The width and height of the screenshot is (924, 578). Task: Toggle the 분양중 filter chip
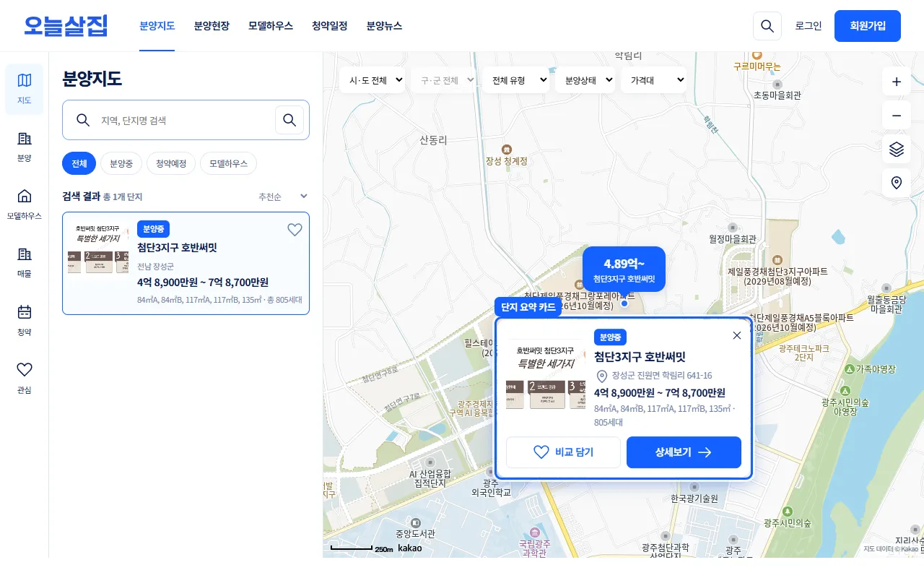pos(121,164)
